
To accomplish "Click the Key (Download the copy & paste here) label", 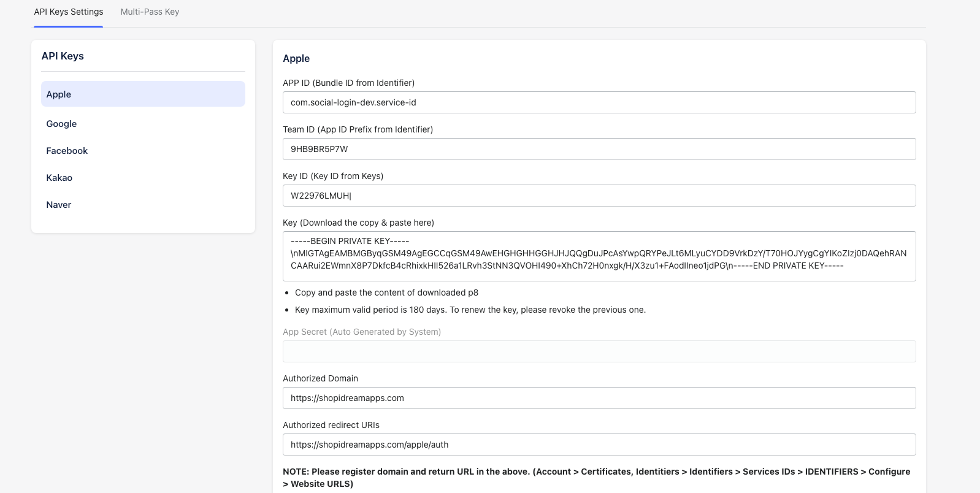I will coord(358,223).
